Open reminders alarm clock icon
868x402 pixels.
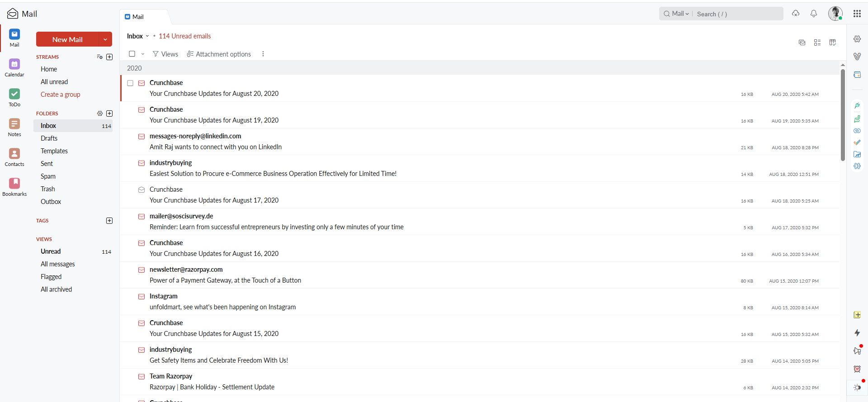tap(857, 369)
